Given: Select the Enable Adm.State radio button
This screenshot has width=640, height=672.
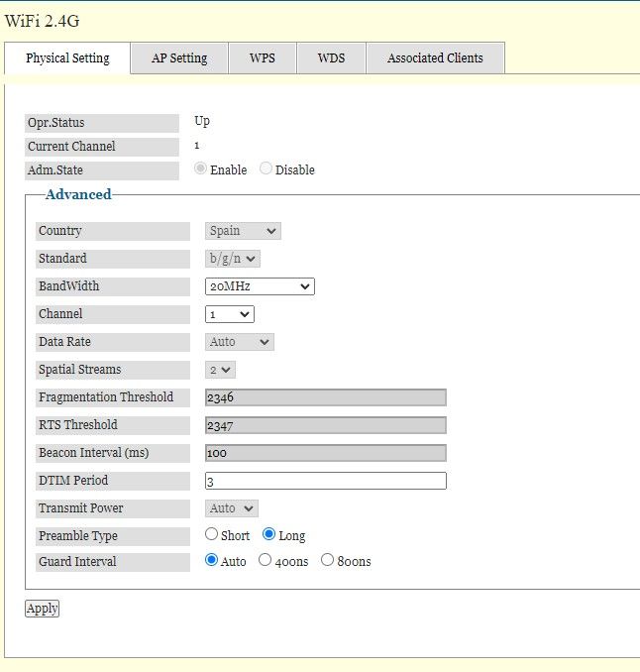Looking at the screenshot, I should point(201,168).
